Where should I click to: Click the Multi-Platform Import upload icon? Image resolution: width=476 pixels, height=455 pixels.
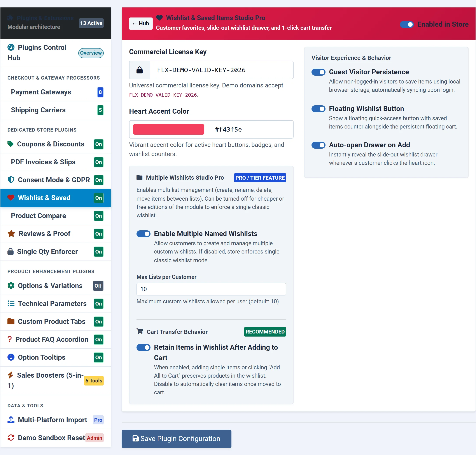click(x=11, y=420)
